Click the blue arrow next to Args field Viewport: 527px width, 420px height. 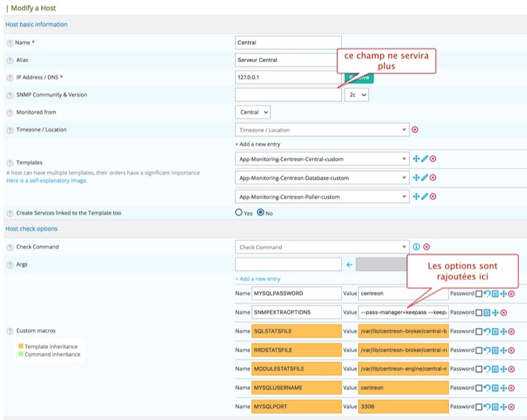350,265
